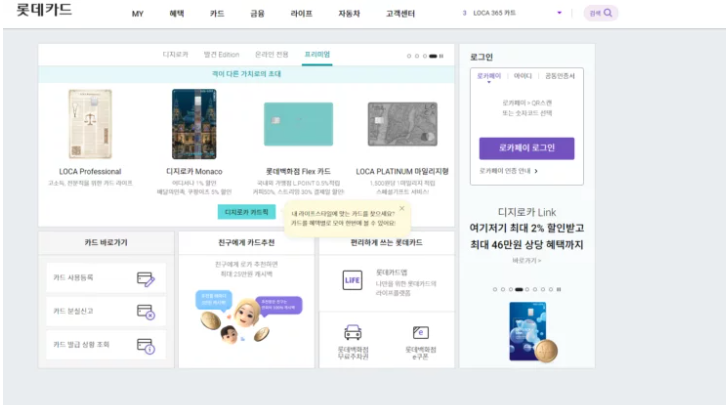Open the 디지로카 Monaco card image
Viewport: 726px width, 405px height.
(x=194, y=124)
